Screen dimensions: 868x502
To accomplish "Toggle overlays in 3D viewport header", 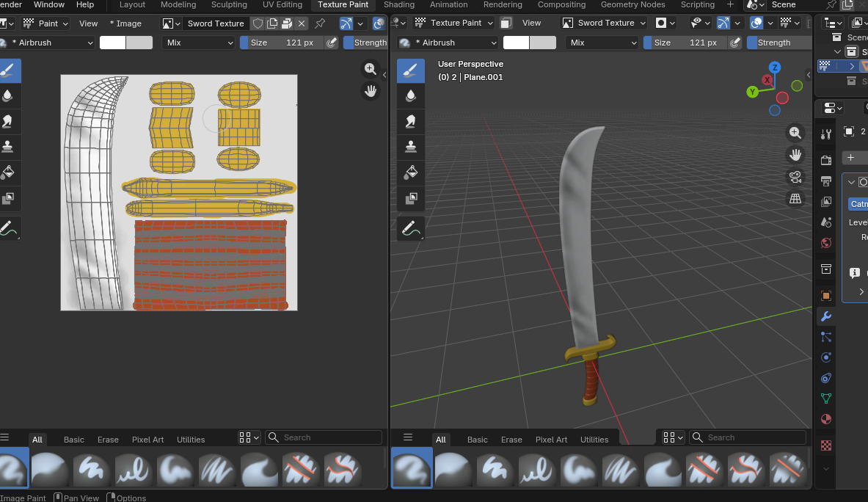I will [756, 23].
